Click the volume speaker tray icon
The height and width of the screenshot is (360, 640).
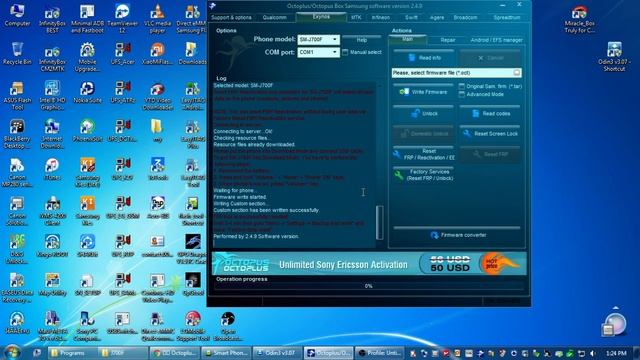tap(593, 353)
